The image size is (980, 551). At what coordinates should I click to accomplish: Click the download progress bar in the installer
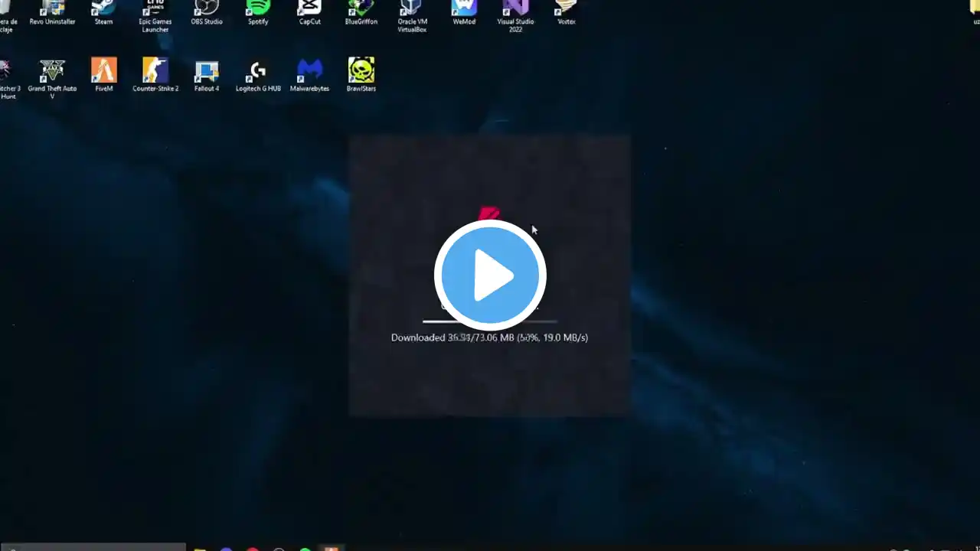[x=490, y=321]
